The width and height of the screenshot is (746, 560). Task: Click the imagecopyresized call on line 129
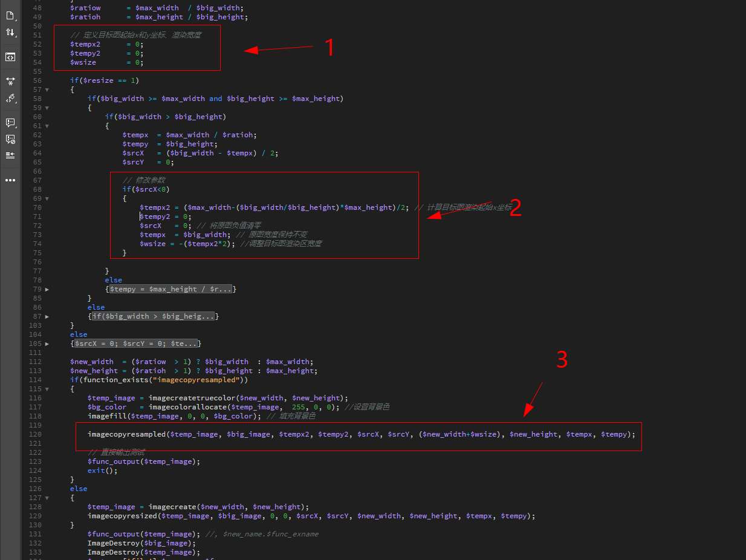[311, 516]
